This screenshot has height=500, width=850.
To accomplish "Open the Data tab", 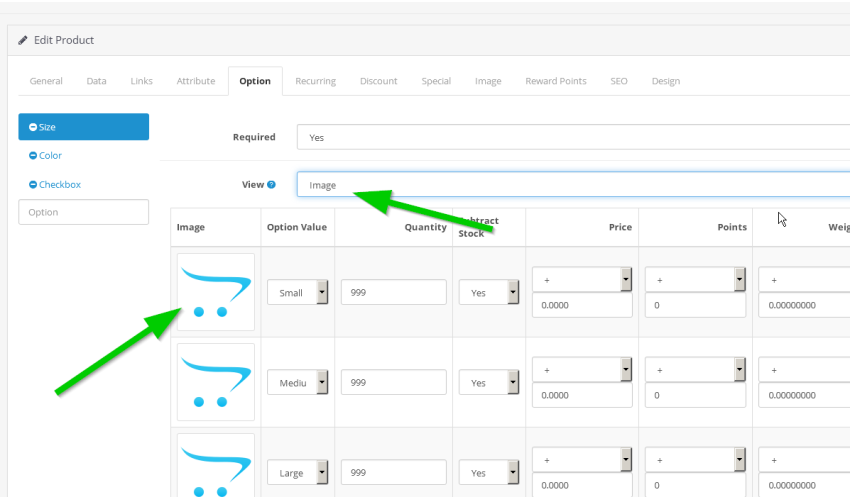I will [x=96, y=81].
